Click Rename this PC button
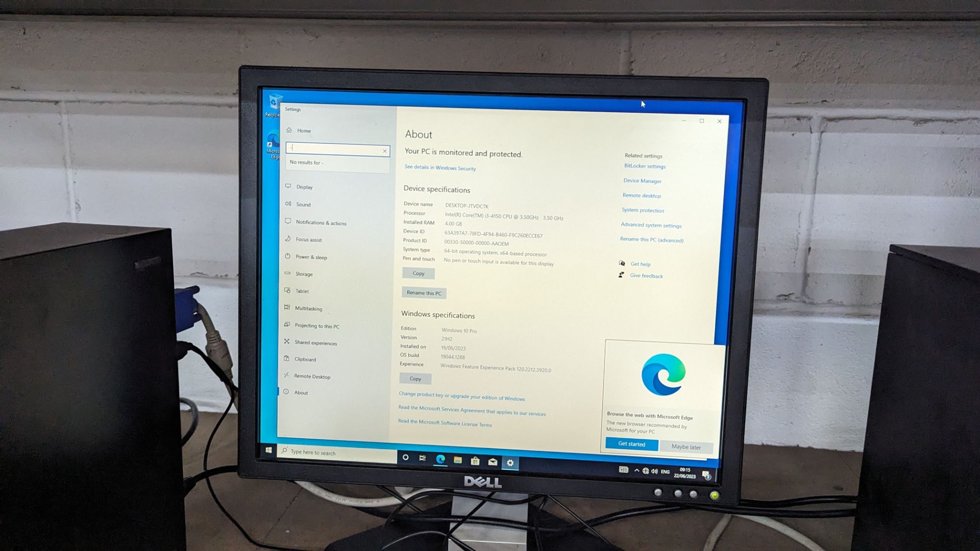980x551 pixels. click(424, 293)
